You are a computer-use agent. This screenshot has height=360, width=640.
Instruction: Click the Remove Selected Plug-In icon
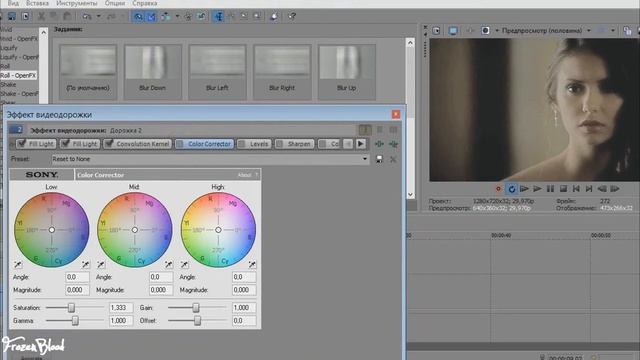pyautogui.click(x=393, y=144)
